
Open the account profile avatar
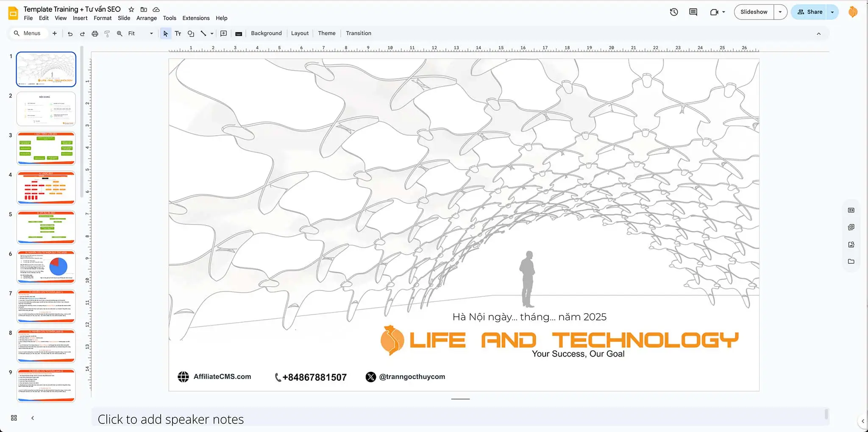coord(853,12)
